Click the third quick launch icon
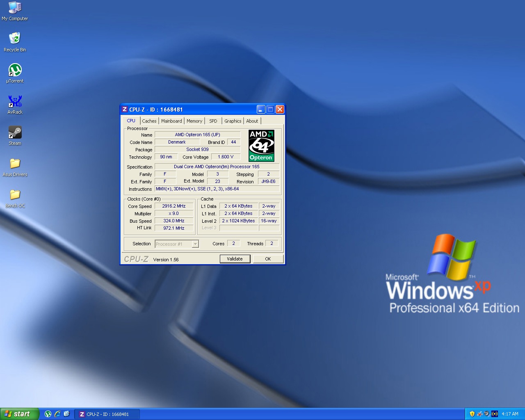Screen dimensions: 525x420 click(x=66, y=414)
